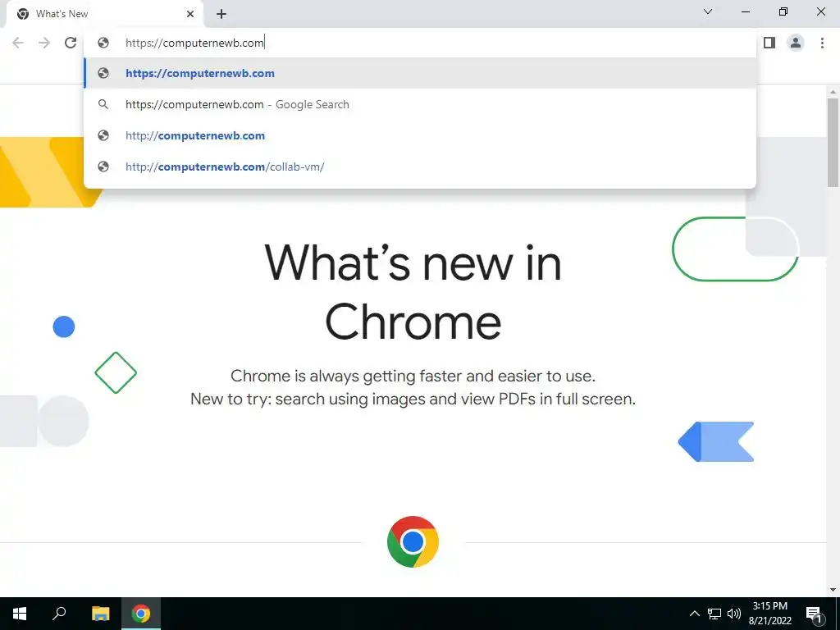Click the Chrome taskbar icon
Screen dimensions: 840x630
(x=141, y=614)
